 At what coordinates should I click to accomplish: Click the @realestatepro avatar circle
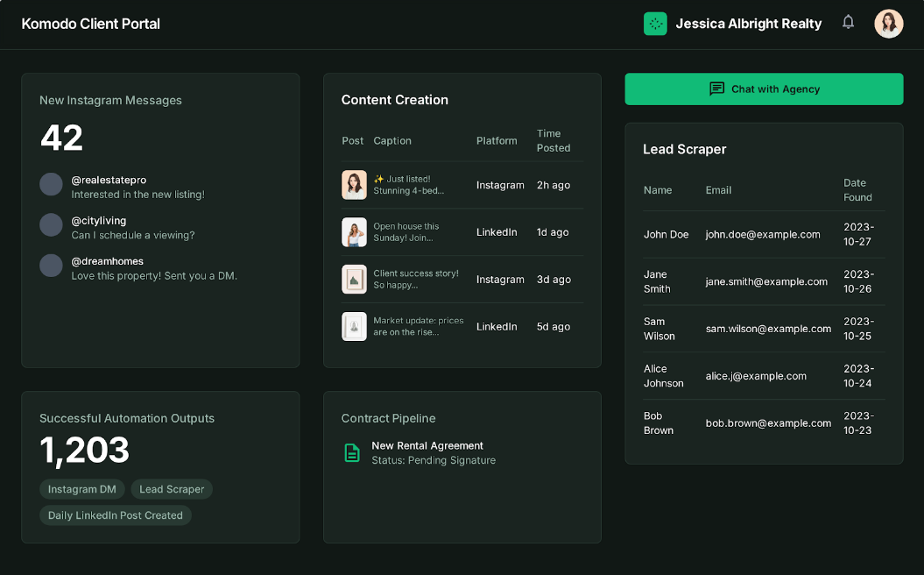click(x=51, y=185)
